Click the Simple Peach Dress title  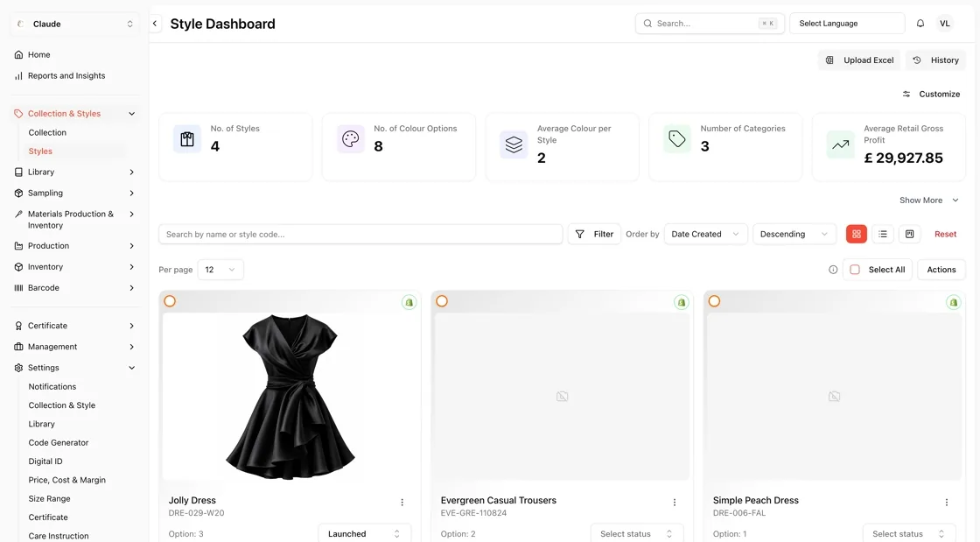point(756,500)
